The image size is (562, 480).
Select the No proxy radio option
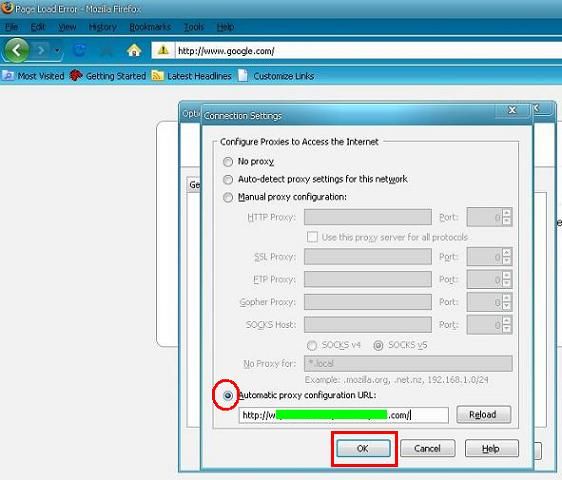click(228, 162)
